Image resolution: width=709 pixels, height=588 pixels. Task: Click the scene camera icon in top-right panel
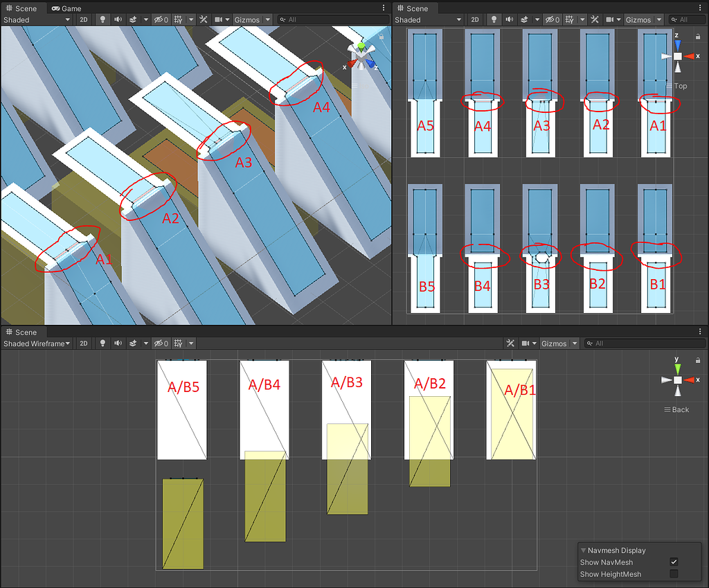coord(610,19)
